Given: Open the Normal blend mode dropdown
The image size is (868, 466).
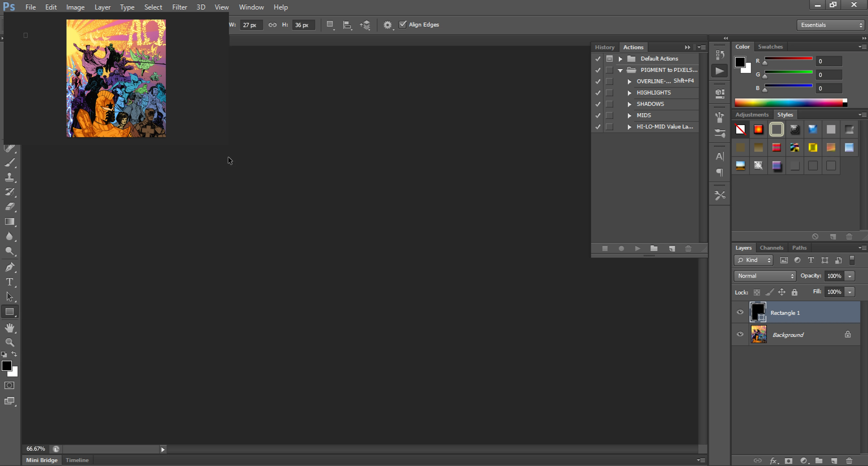Looking at the screenshot, I should click(765, 276).
